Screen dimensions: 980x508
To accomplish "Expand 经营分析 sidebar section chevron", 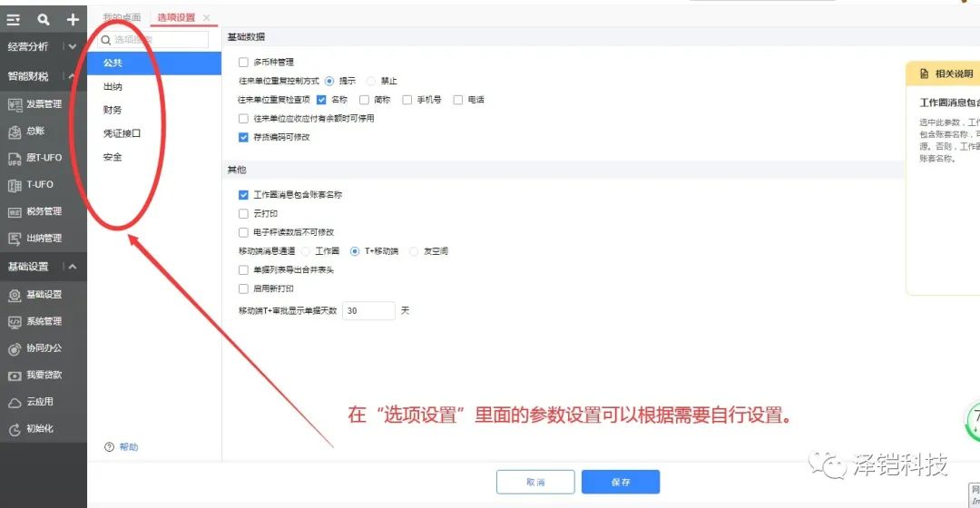I will [x=73, y=46].
